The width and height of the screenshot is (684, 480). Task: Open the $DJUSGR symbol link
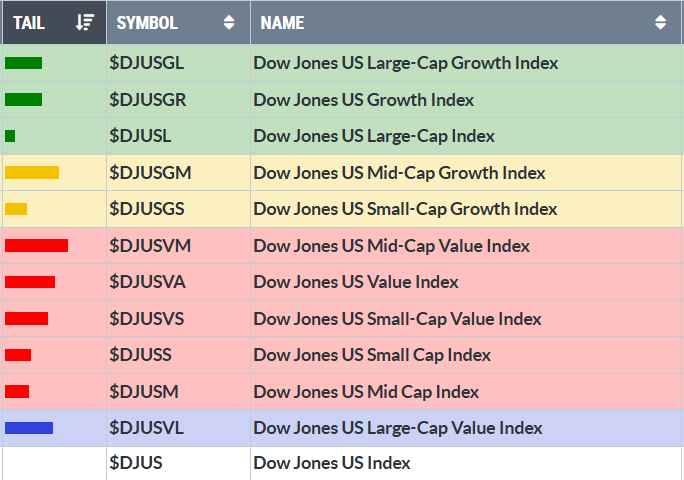pos(148,100)
